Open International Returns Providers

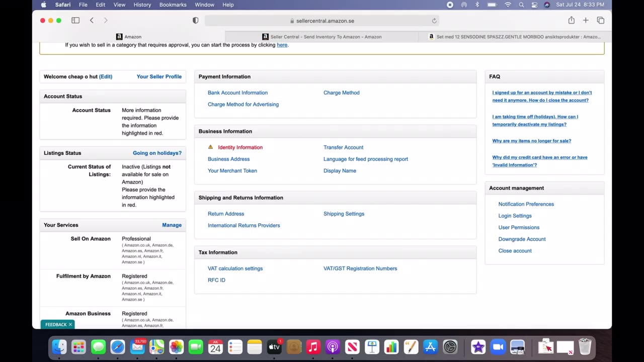(x=244, y=225)
